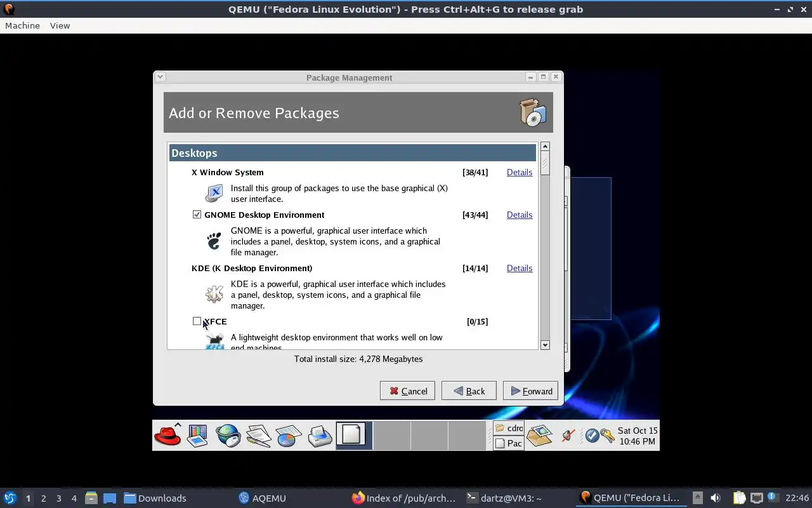812x508 pixels.
Task: Open the word processor launcher icon
Action: click(258, 436)
